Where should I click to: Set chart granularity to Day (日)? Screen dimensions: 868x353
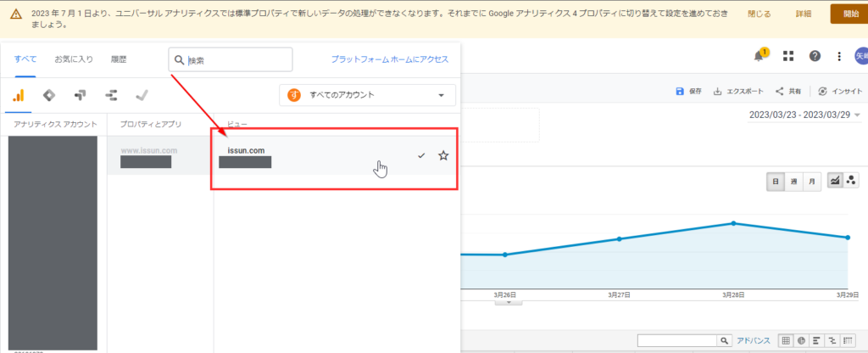pyautogui.click(x=776, y=182)
